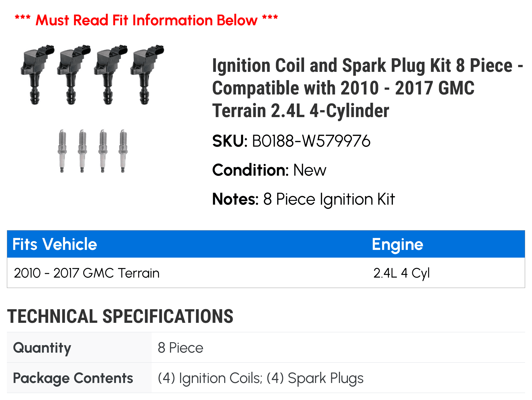This screenshot has width=532, height=400.
Task: Click the second ignition coil image
Action: [74, 75]
